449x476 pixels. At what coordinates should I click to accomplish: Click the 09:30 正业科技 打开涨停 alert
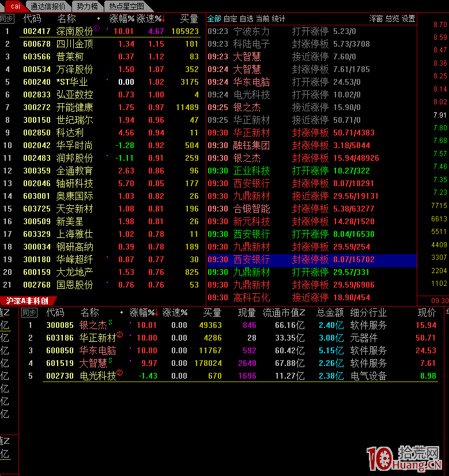point(312,171)
